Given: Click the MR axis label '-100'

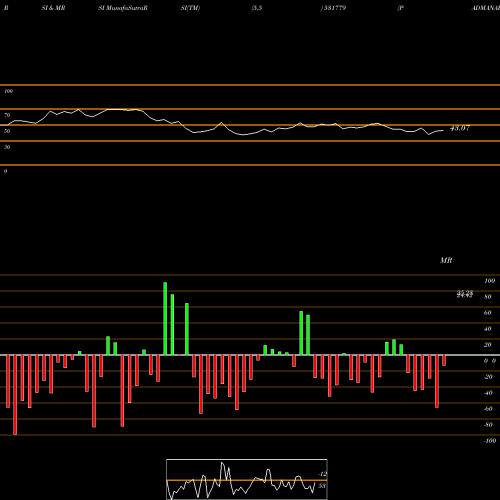Looking at the screenshot, I should tap(489, 441).
